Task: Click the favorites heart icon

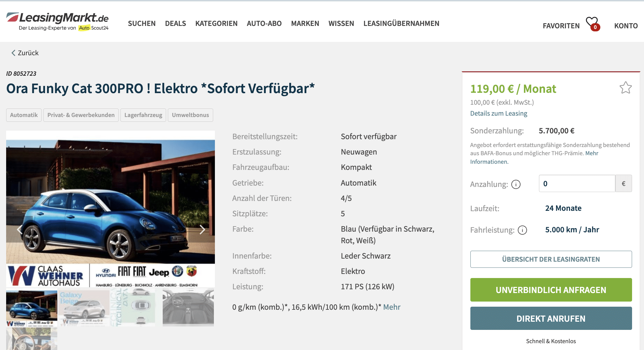Action: click(592, 24)
